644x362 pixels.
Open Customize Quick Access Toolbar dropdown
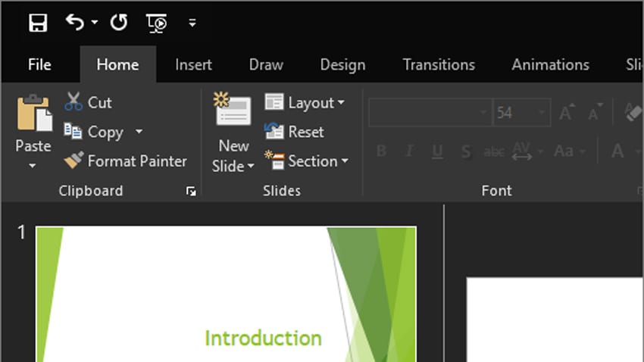pyautogui.click(x=192, y=23)
